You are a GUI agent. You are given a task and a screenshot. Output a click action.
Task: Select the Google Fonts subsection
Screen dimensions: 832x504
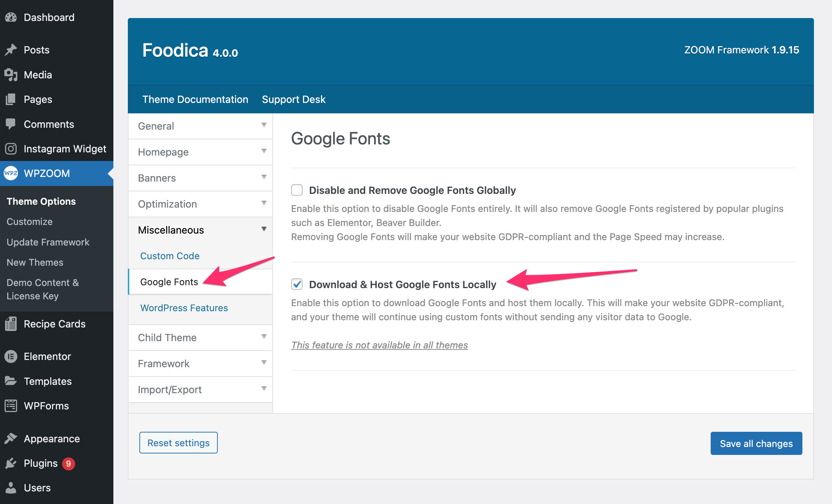pos(169,282)
